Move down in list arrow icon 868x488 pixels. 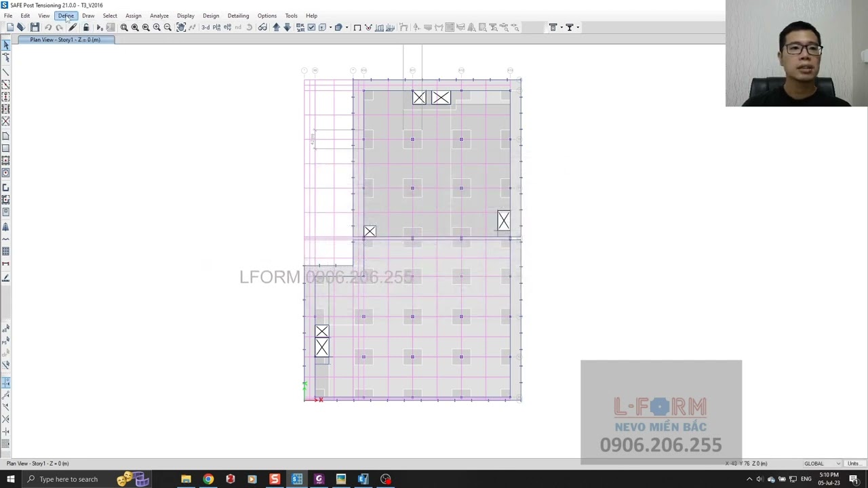[x=287, y=27]
